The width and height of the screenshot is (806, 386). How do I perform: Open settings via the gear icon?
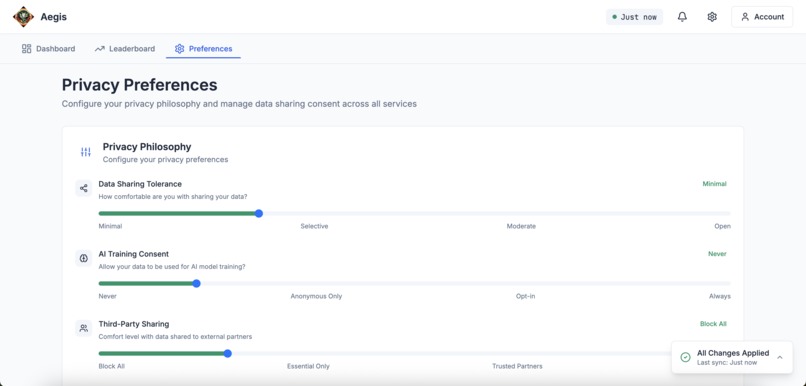(712, 17)
